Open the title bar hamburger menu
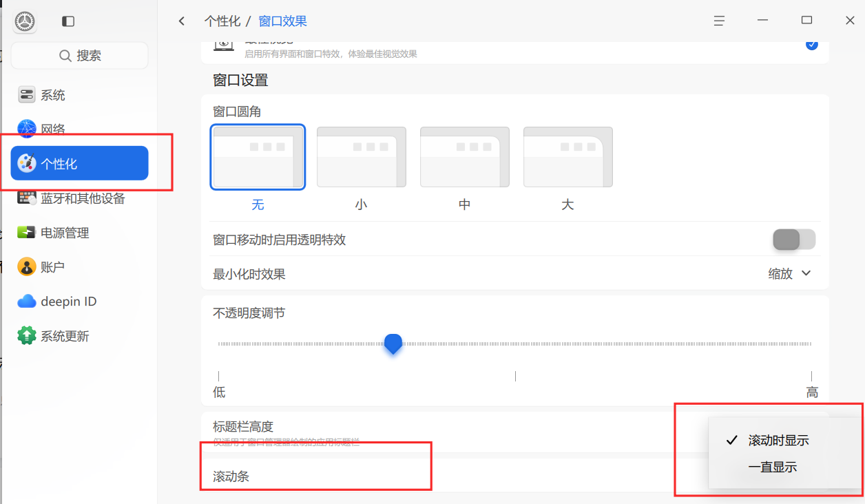The height and width of the screenshot is (504, 865). coord(719,21)
